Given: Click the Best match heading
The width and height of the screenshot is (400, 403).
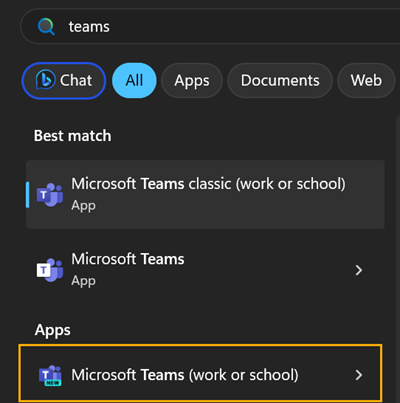Looking at the screenshot, I should [x=73, y=136].
